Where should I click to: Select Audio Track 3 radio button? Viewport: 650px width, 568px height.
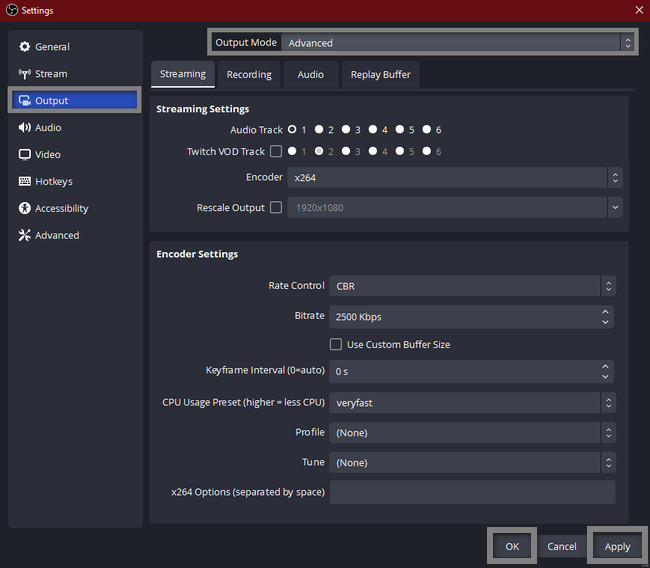346,130
